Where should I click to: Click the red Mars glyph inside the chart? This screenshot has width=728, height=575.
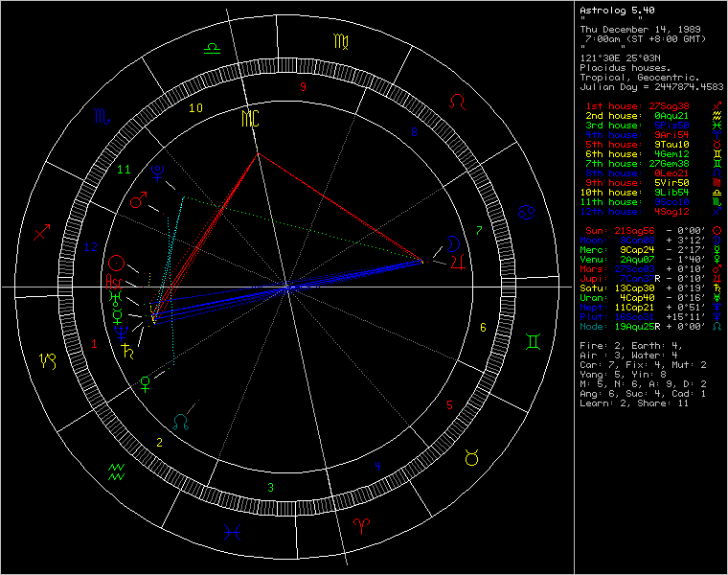coord(138,200)
